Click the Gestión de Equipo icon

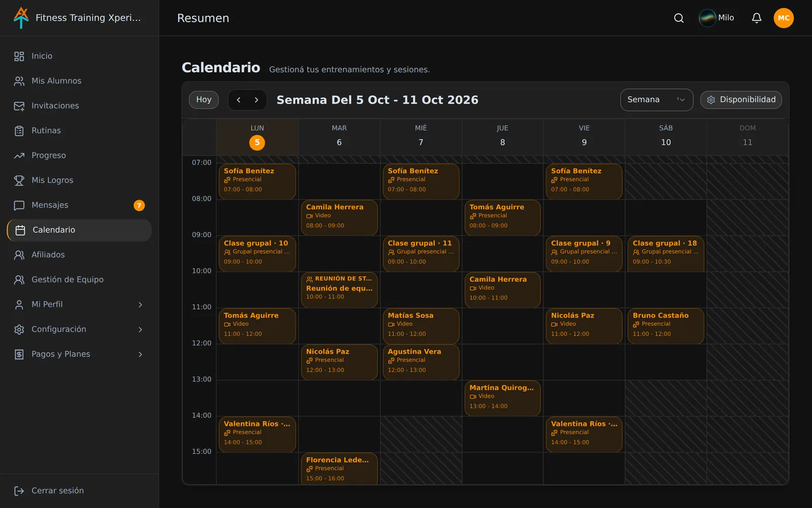tap(19, 280)
